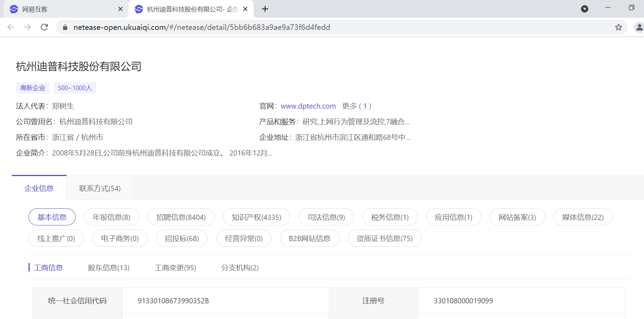Click the lock icon in address bar
Image resolution: width=644 pixels, height=319 pixels.
(x=65, y=27)
